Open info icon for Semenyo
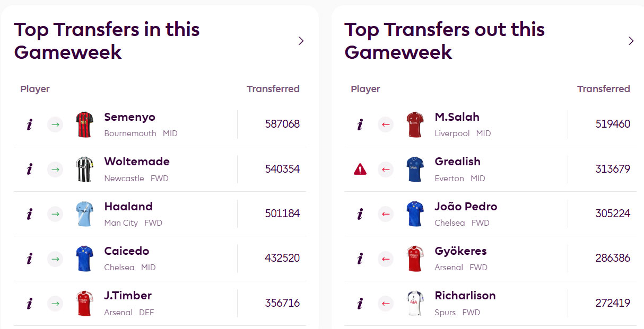The image size is (644, 329). coord(29,125)
